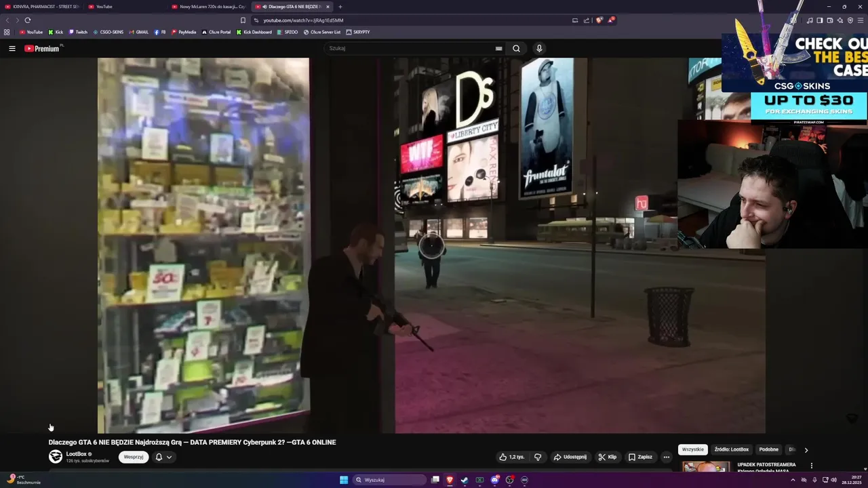The width and height of the screenshot is (868, 488).
Task: Reload the page with the browser refresh icon
Action: click(x=28, y=20)
